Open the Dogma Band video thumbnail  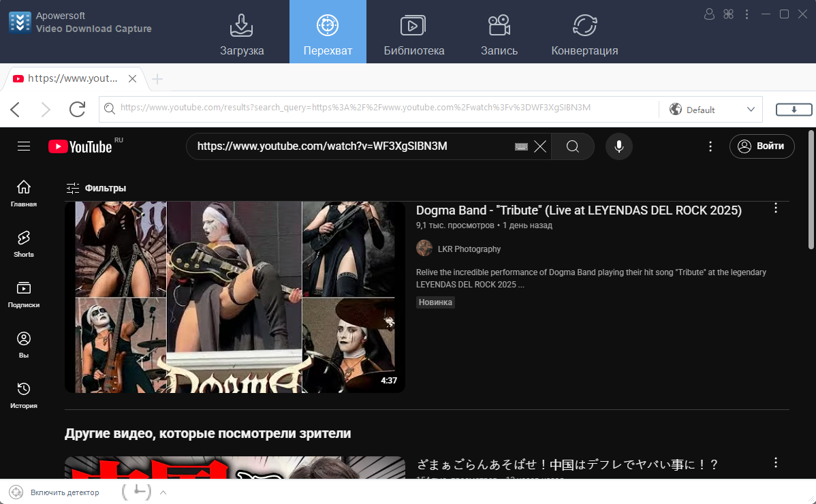(235, 297)
